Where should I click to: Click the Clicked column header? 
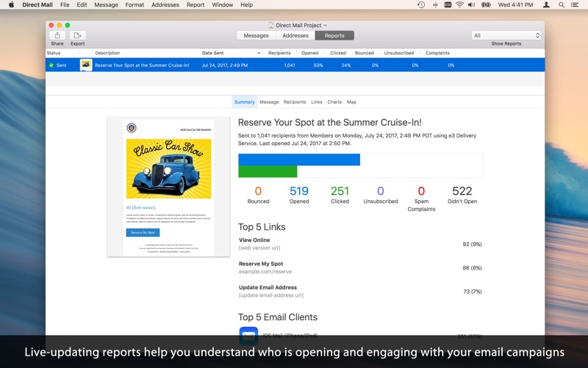[x=338, y=53]
